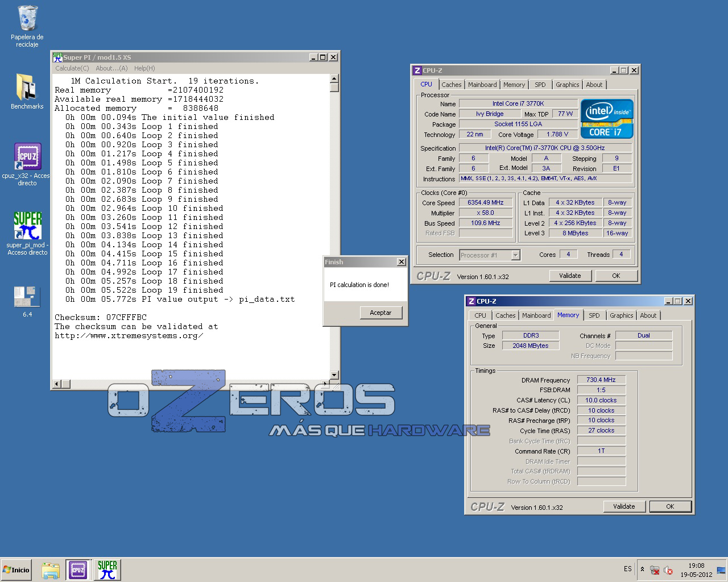This screenshot has height=582, width=728.
Task: Click the memory Type DDR3 field
Action: [x=531, y=335]
